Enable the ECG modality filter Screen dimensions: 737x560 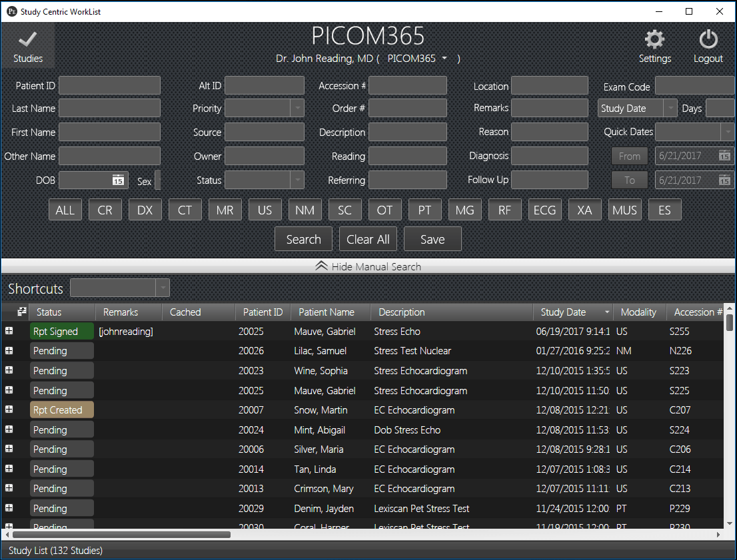tap(544, 209)
